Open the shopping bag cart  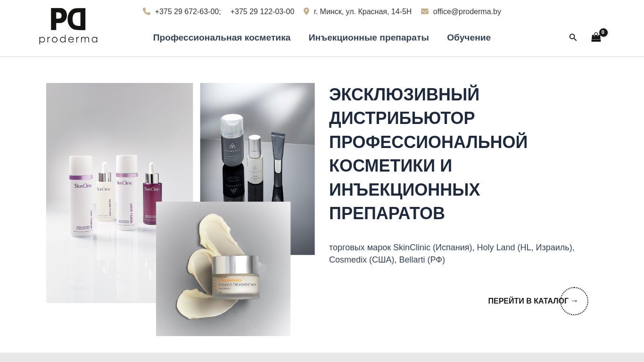point(596,38)
